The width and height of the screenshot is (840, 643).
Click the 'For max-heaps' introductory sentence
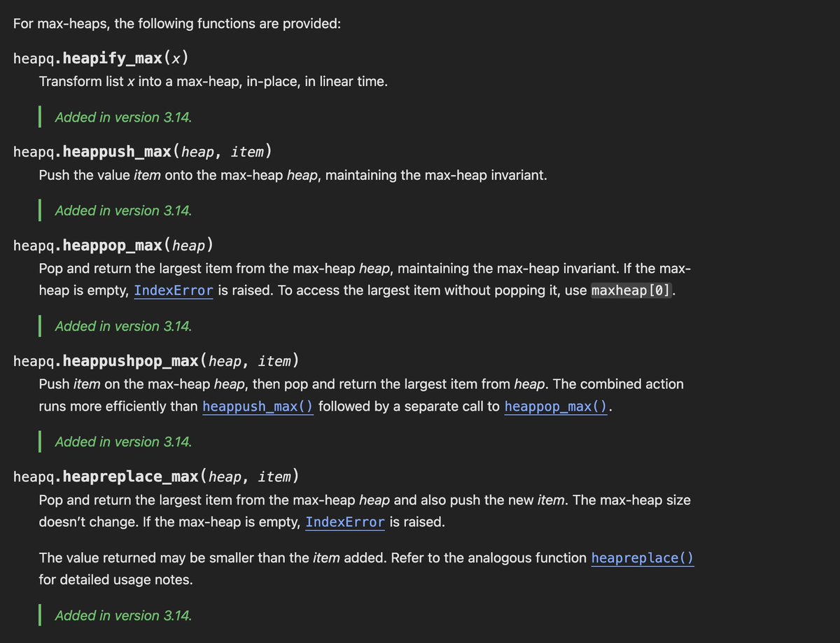177,24
